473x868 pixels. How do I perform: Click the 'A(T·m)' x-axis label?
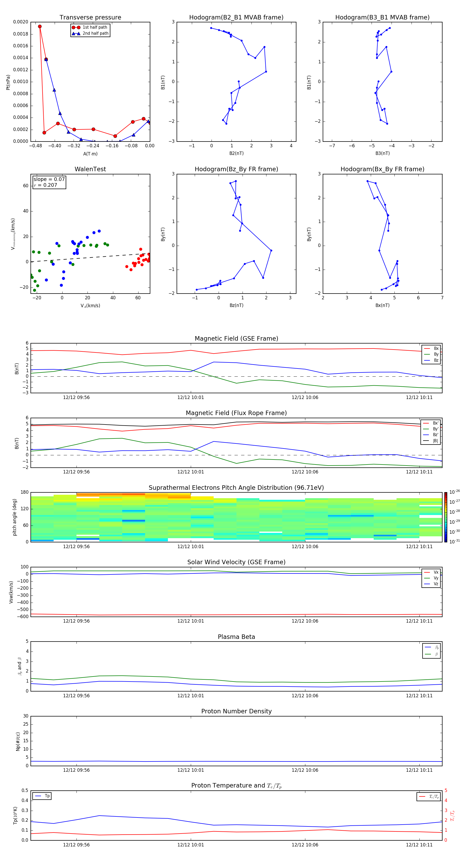[x=90, y=154]
